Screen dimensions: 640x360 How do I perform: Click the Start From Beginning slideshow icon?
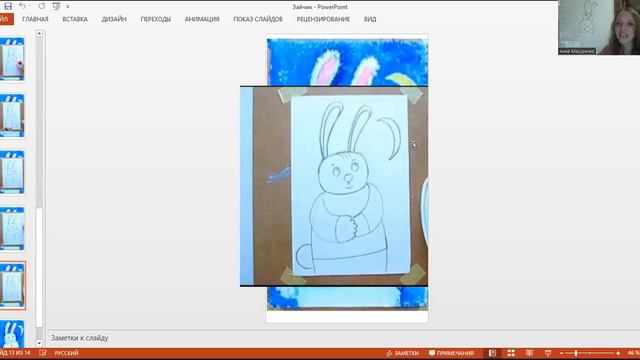click(56, 6)
